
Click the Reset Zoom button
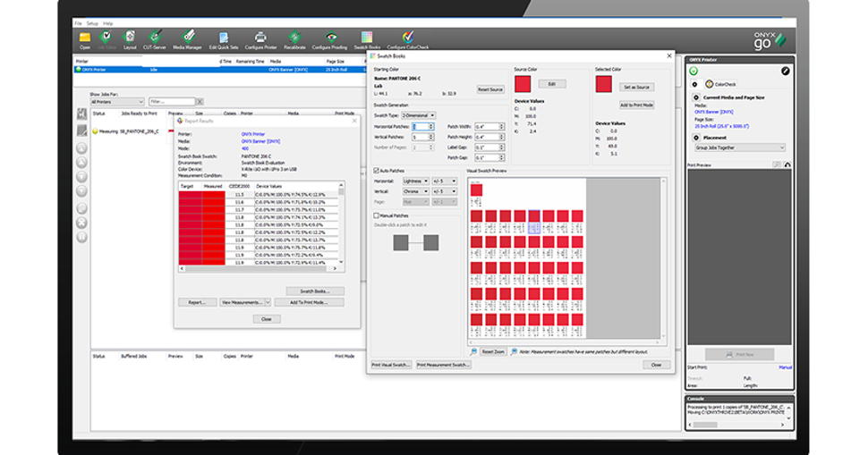click(493, 351)
